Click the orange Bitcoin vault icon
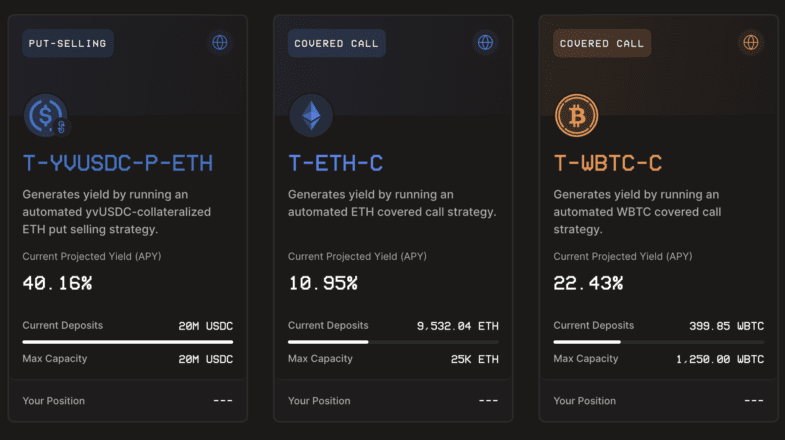 [576, 116]
